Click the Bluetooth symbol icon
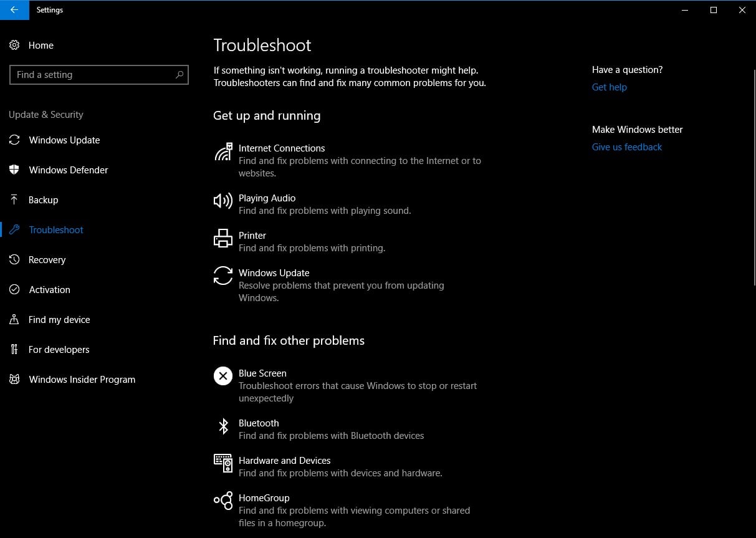Viewport: 756px width, 538px height. click(222, 426)
